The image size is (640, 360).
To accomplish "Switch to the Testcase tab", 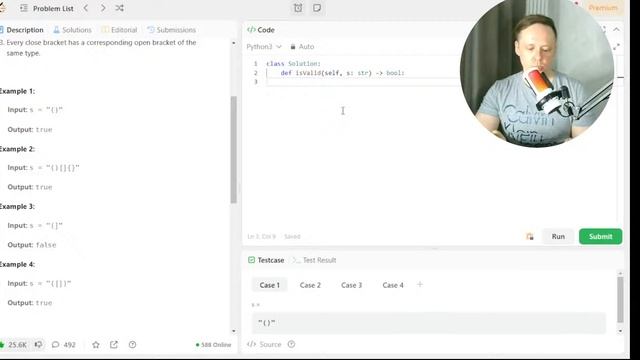I will 266,260.
